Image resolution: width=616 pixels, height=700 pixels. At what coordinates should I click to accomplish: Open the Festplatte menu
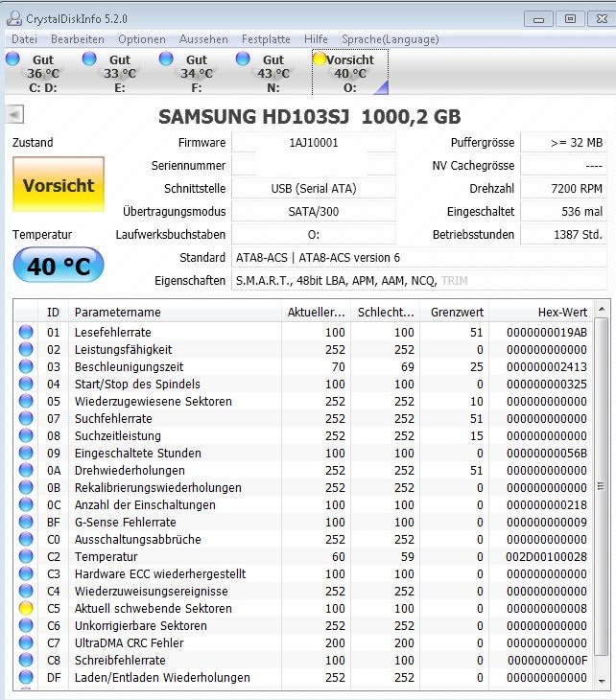click(x=266, y=39)
